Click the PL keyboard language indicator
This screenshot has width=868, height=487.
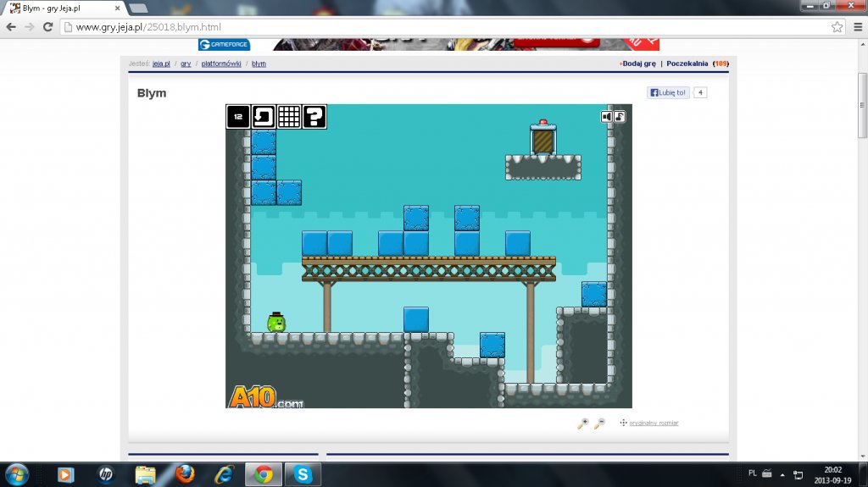(753, 473)
